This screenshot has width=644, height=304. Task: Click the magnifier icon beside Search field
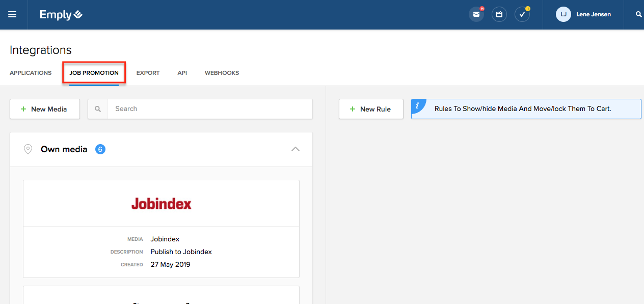[98, 109]
